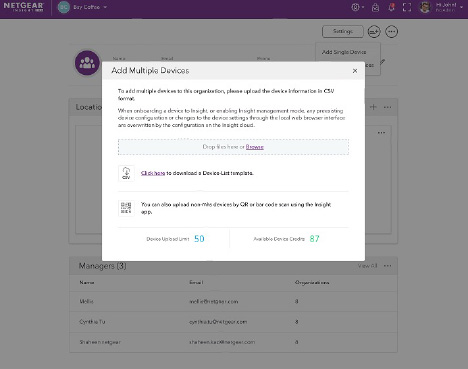
Task: Expand the user account dropdown arrow
Action: pos(462,7)
